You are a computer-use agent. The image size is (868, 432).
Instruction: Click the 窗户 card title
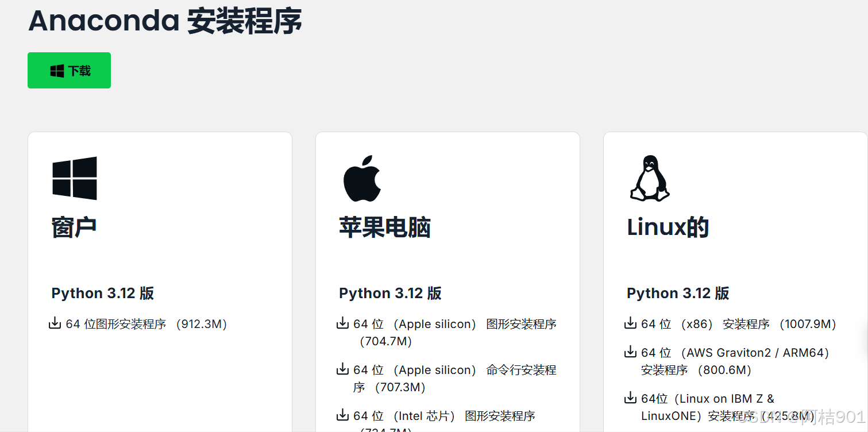coord(74,227)
